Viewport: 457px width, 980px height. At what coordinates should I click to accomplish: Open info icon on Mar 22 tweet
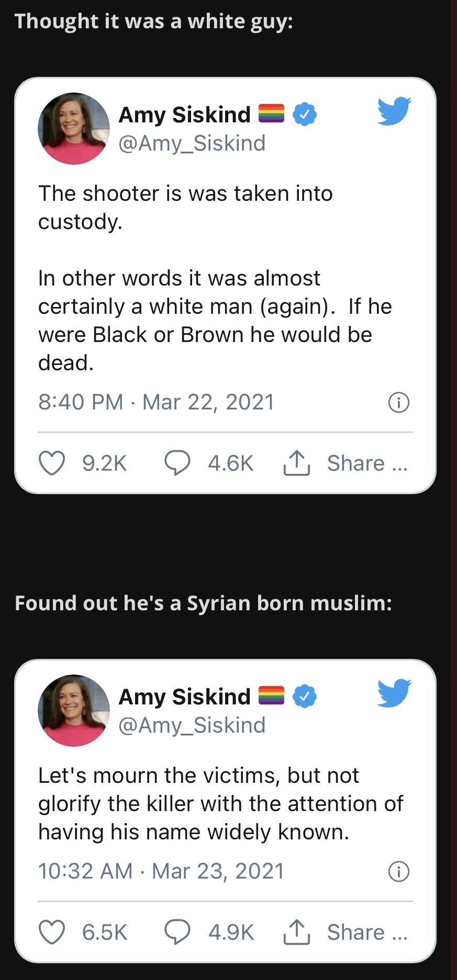click(399, 403)
